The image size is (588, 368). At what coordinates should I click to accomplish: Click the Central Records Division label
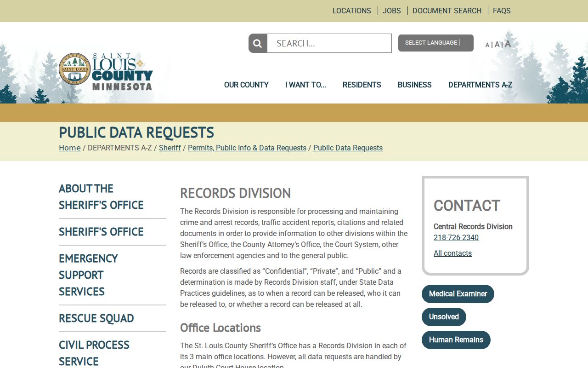[473, 226]
